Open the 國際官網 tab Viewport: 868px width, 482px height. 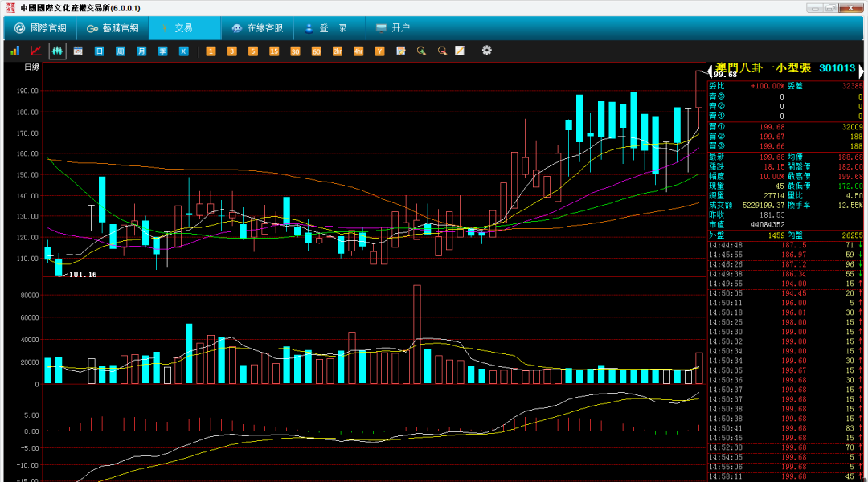pos(40,27)
